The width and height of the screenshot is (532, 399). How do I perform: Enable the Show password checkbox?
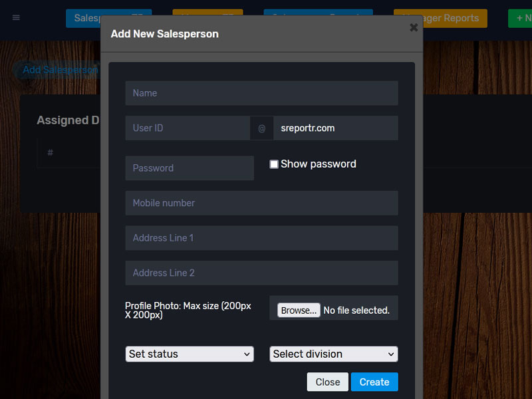[x=274, y=164]
